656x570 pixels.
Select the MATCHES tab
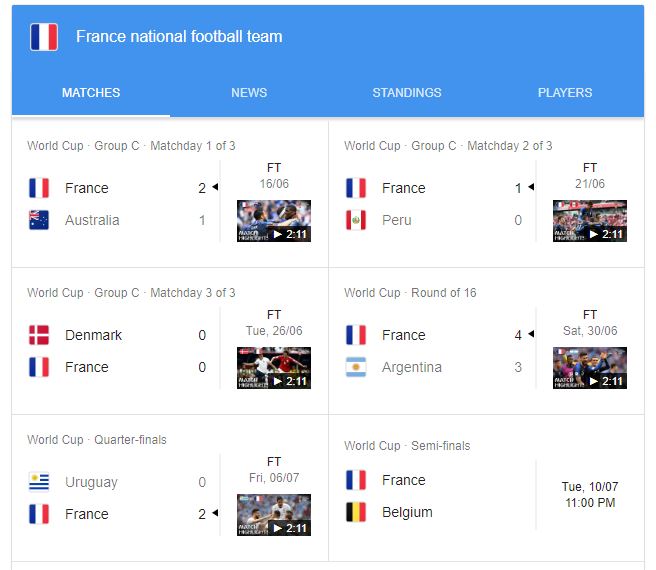(x=91, y=92)
